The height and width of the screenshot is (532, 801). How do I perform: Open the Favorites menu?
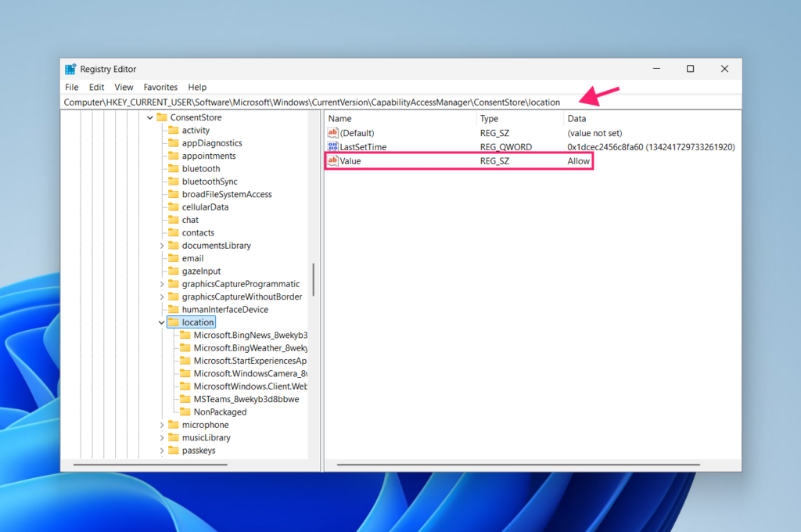click(160, 87)
